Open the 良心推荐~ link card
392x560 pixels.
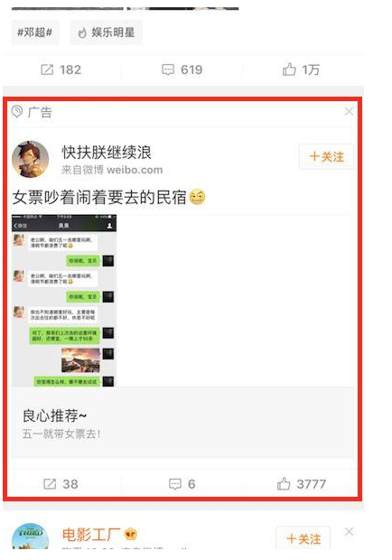[x=182, y=423]
